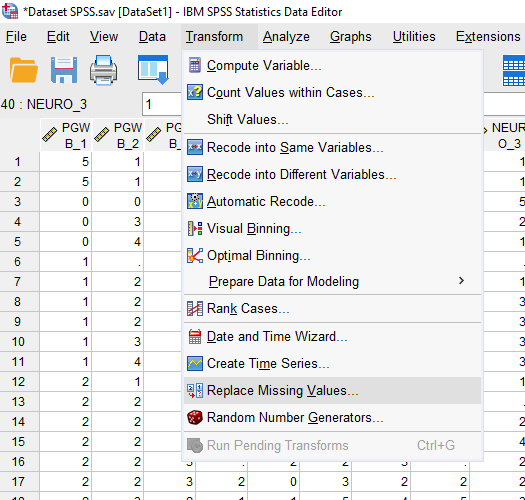525x500 pixels.
Task: Click the Date and Time Wizard calendar icon
Action: point(195,337)
